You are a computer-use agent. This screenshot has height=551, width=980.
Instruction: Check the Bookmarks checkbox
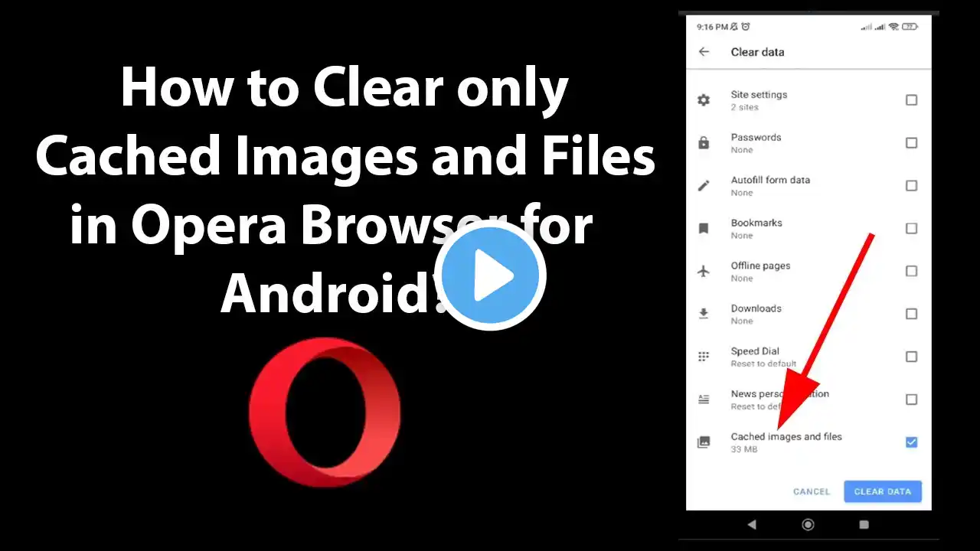tap(911, 229)
